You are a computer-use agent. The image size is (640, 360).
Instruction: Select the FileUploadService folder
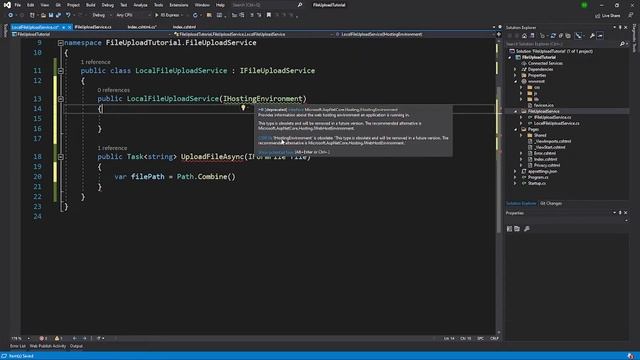pyautogui.click(x=543, y=111)
